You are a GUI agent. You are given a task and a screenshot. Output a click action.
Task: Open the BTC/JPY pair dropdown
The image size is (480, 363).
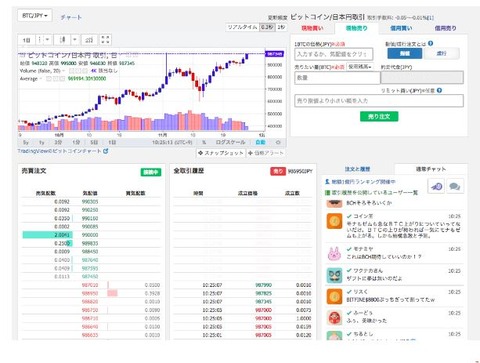(35, 16)
